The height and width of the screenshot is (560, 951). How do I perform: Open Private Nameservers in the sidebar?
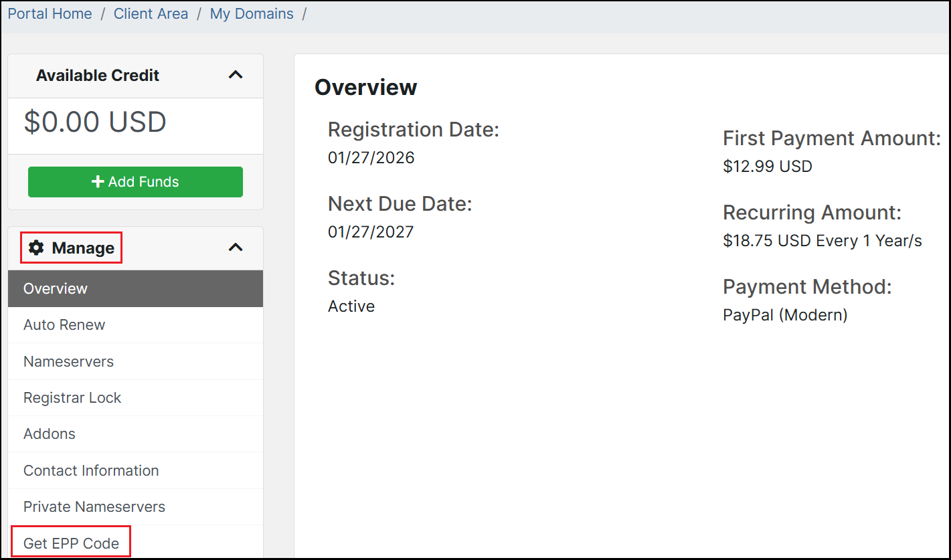pyautogui.click(x=94, y=507)
